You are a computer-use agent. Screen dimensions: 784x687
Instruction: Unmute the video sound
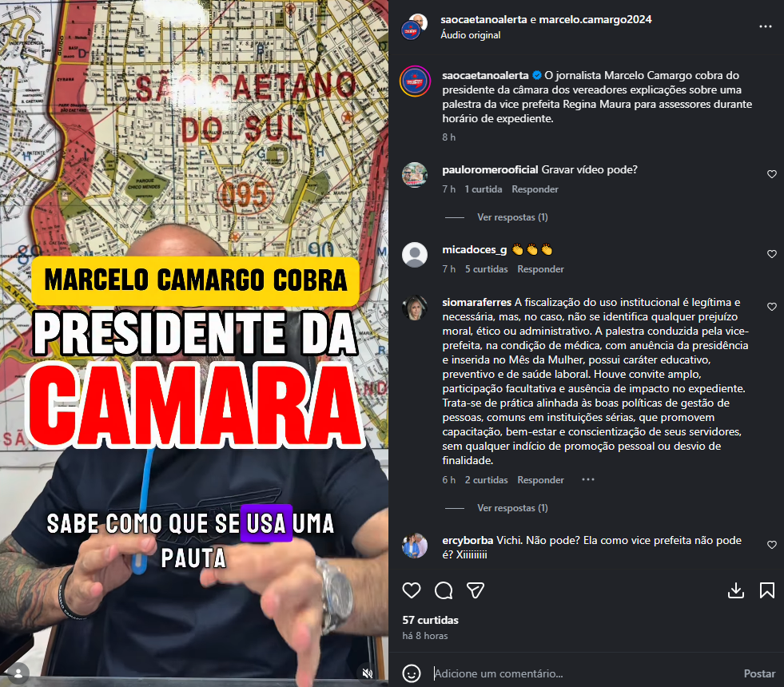click(x=368, y=673)
